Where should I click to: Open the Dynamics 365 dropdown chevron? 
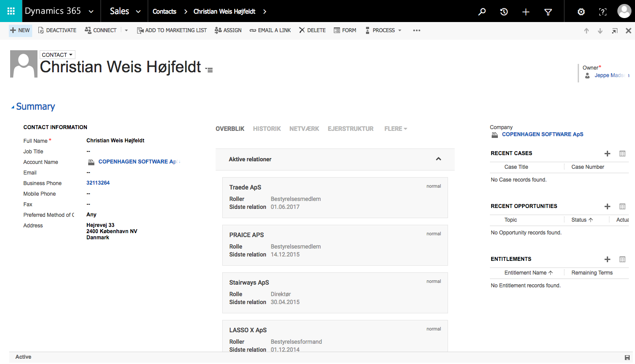[91, 12]
